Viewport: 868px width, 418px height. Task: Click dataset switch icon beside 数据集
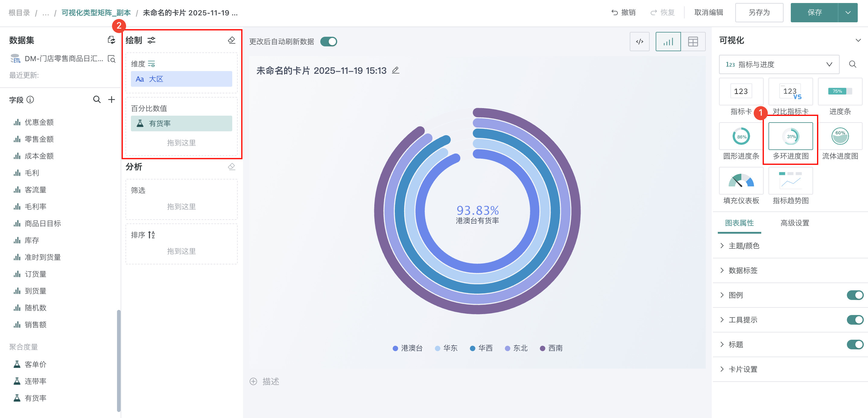111,40
